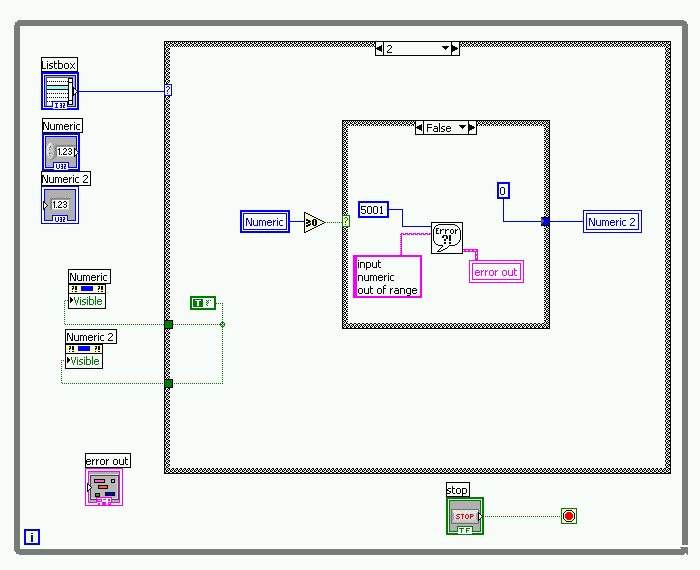Select the loop stop condition terminal
Image resolution: width=700 pixels, height=570 pixels.
coord(569,516)
